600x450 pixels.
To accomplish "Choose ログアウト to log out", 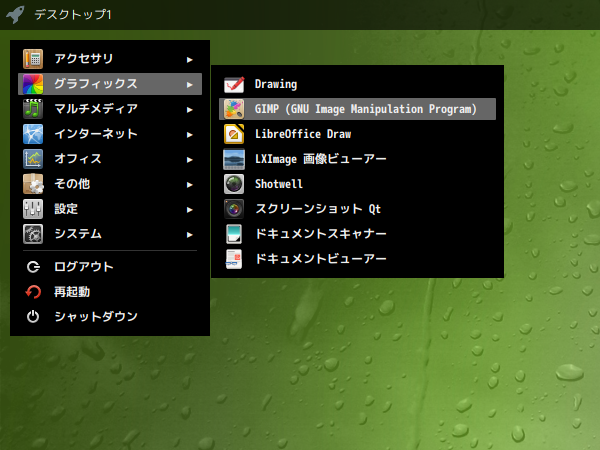I will click(x=110, y=267).
